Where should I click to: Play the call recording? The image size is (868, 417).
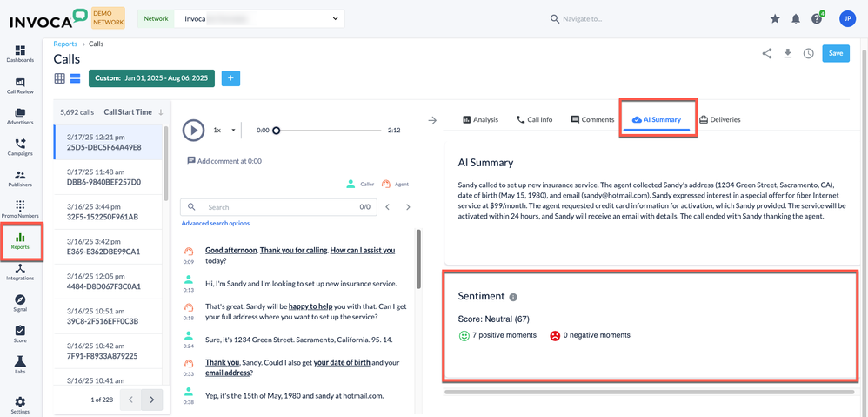click(x=193, y=131)
